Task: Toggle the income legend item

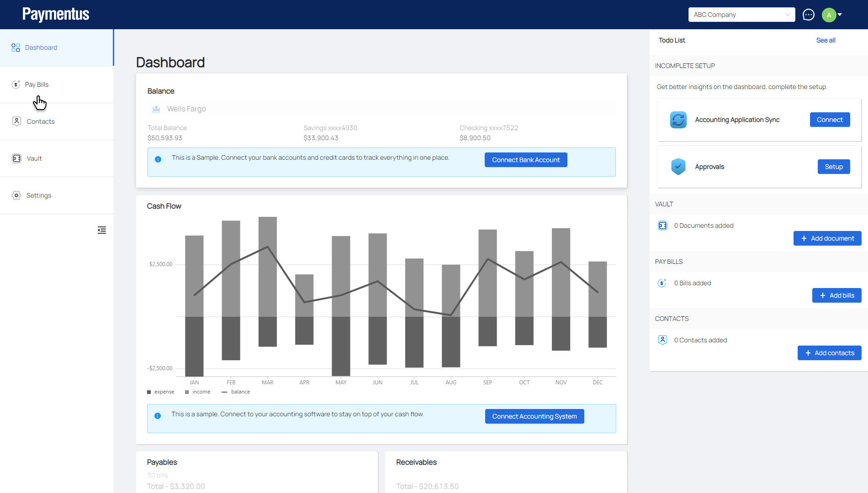Action: pos(198,392)
